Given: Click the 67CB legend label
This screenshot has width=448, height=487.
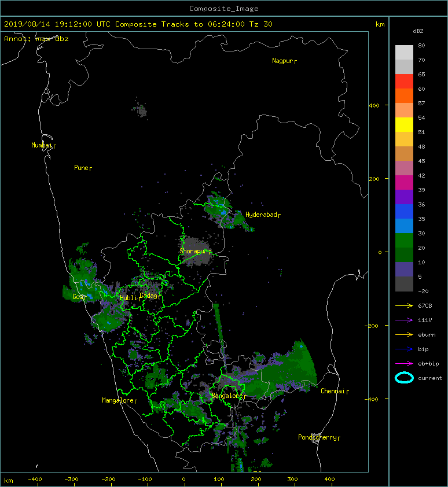Looking at the screenshot, I should coord(425,305).
